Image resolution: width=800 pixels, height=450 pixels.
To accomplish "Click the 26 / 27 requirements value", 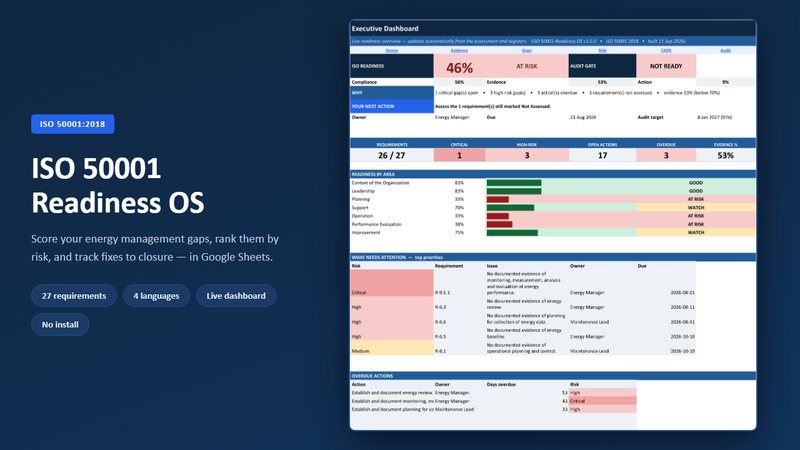I will pos(392,156).
